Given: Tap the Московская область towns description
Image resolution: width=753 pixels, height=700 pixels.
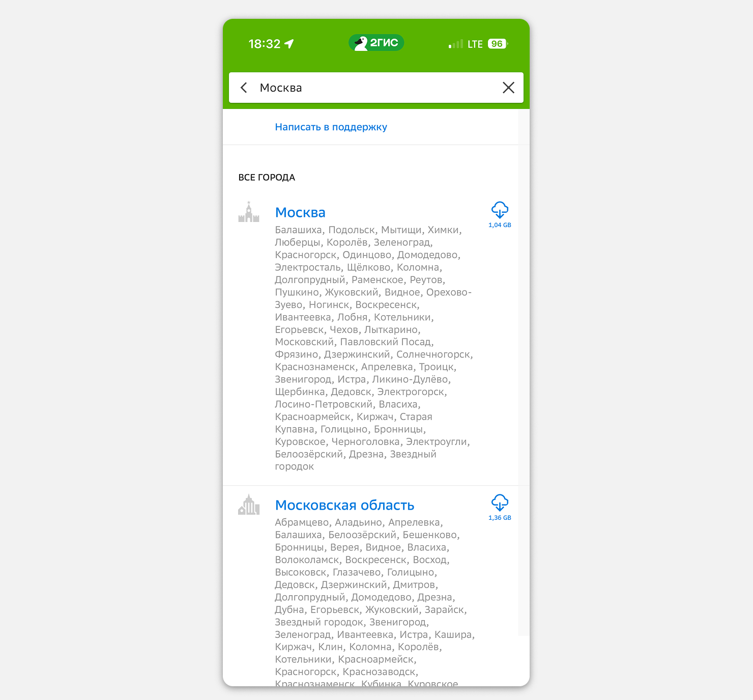Looking at the screenshot, I should pos(375,602).
